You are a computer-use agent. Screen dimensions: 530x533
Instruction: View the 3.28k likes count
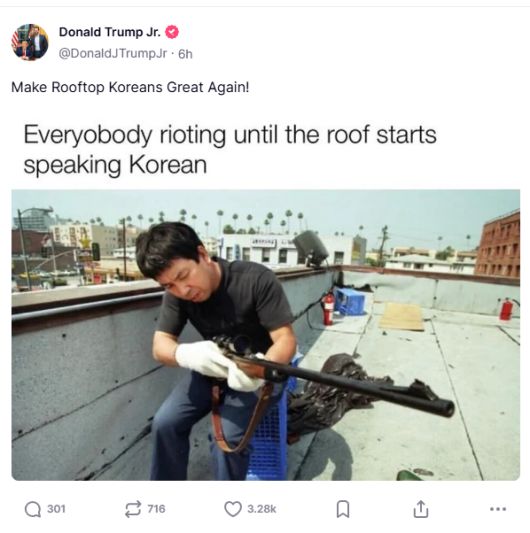(262, 509)
